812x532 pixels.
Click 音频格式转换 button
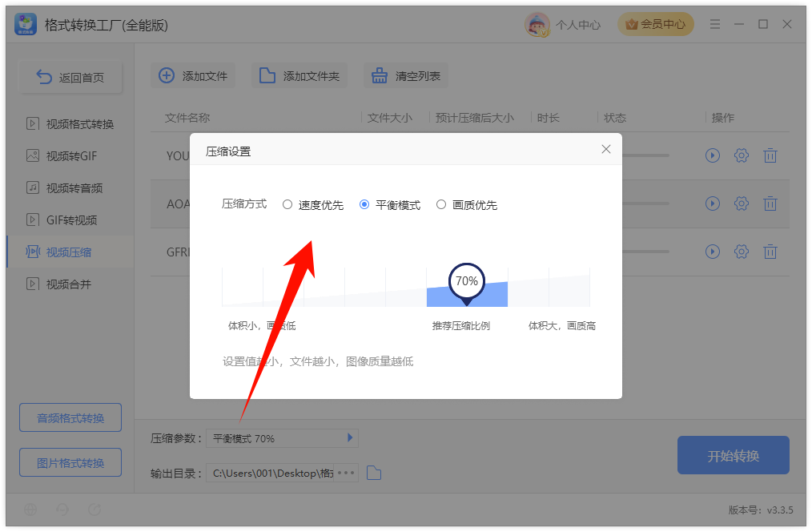70,417
